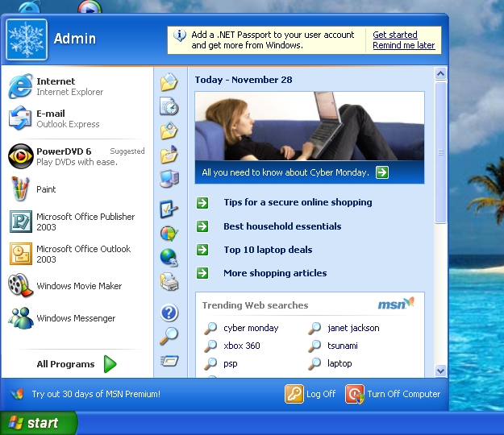The height and width of the screenshot is (435, 504).
Task: Click the Log Off key icon
Action: tap(294, 394)
